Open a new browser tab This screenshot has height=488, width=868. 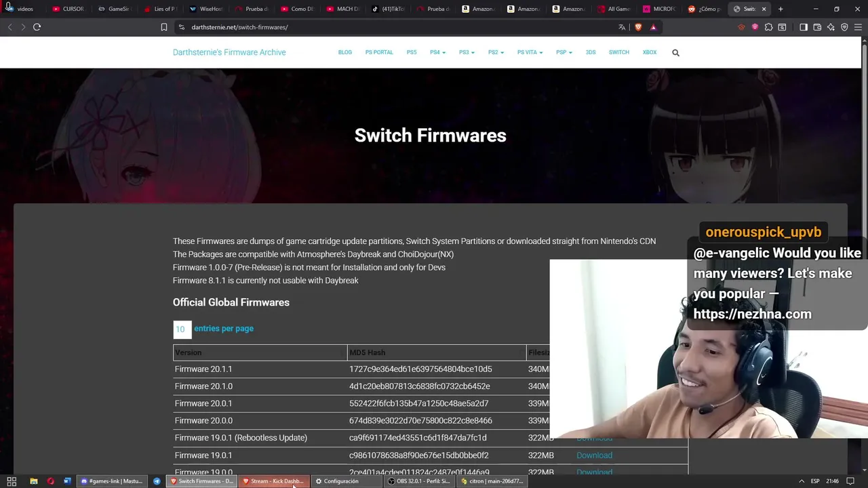click(x=781, y=9)
